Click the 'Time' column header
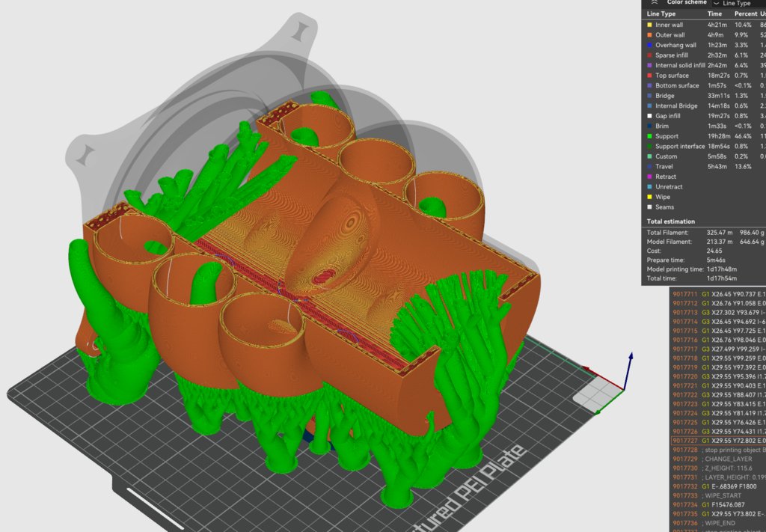Viewport: 766px width, 532px height. pos(714,13)
